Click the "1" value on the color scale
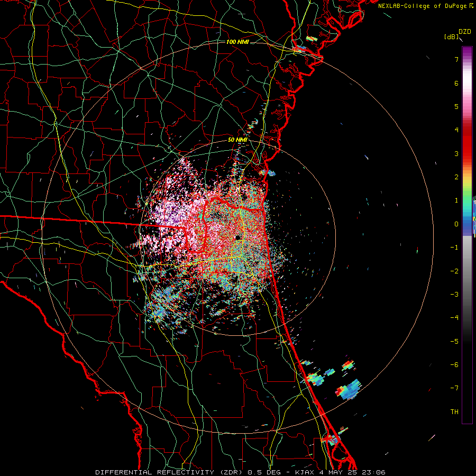 [x=456, y=200]
